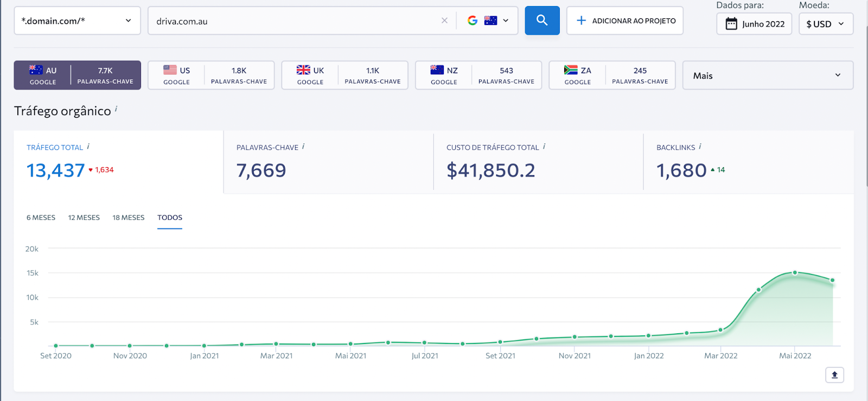Screen dimensions: 868x401
Task: Expand the Mais countries dropdown
Action: [x=768, y=75]
